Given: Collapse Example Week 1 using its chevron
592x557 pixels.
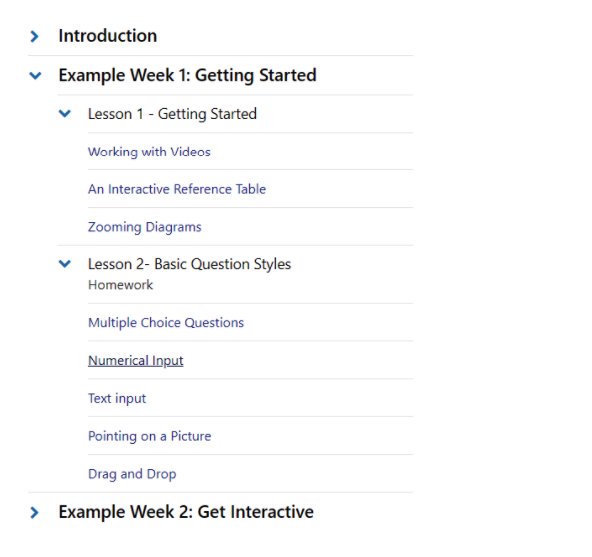Looking at the screenshot, I should 35,76.
